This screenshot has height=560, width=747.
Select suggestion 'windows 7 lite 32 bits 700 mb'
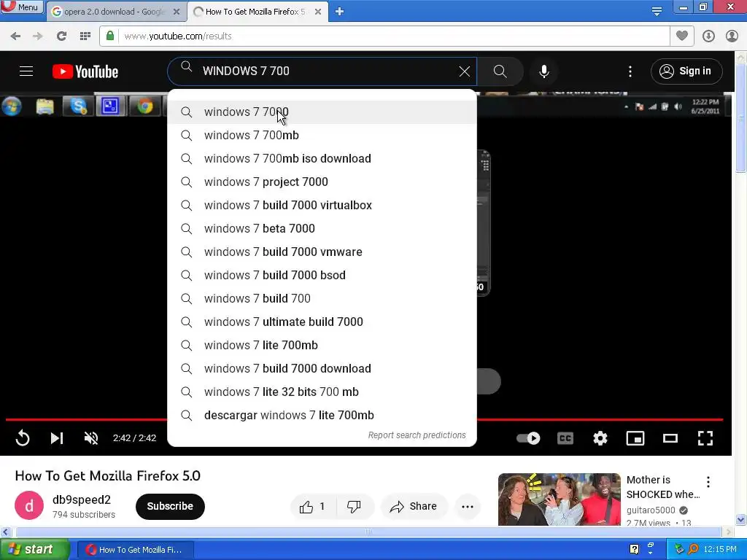point(322,392)
